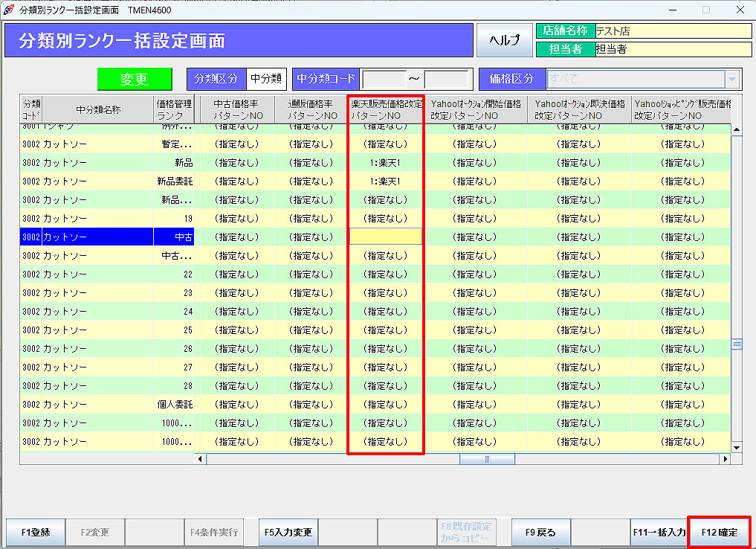Click the app icon in title bar

(9, 10)
